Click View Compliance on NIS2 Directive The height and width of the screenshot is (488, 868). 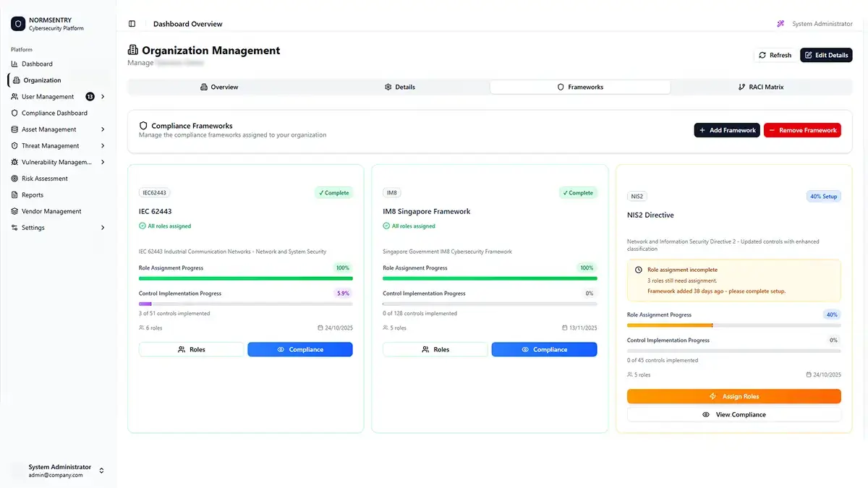[734, 415]
